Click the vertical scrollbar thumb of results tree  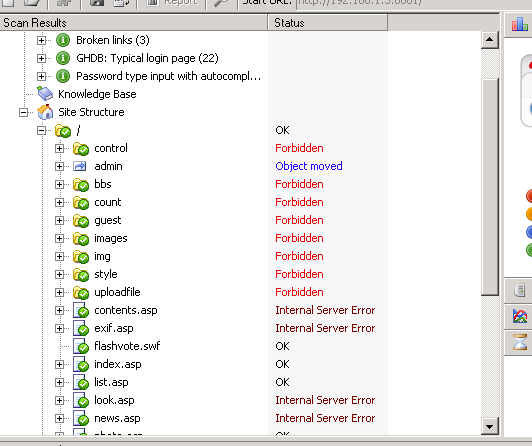tap(489, 187)
